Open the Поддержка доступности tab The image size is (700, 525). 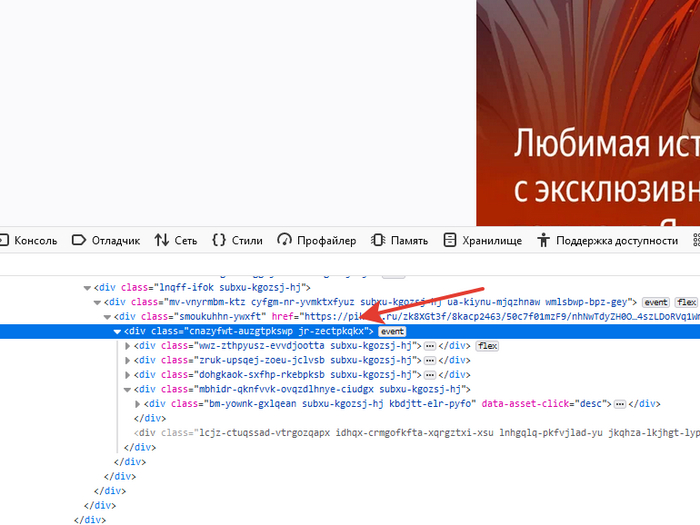(607, 241)
